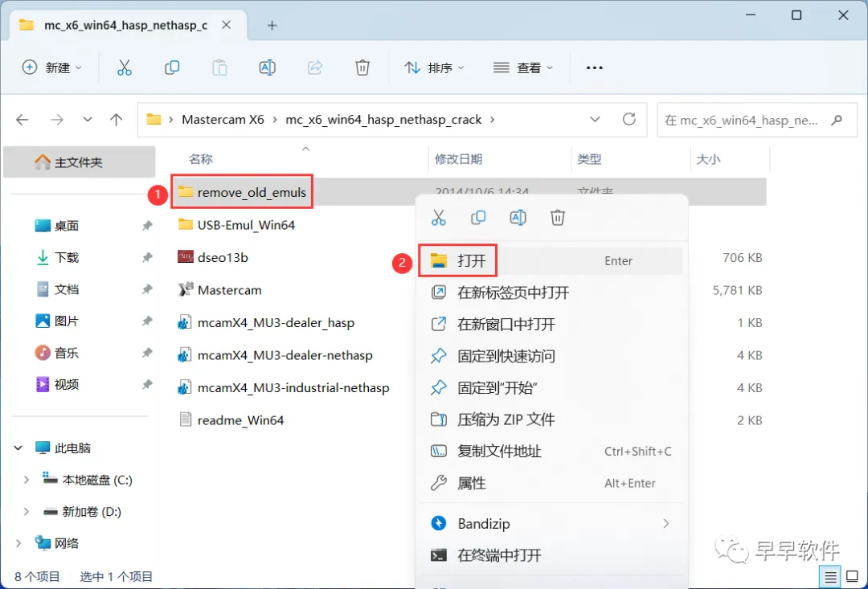Image resolution: width=868 pixels, height=589 pixels.
Task: Click the Delete icon in context menu
Action: click(x=558, y=218)
